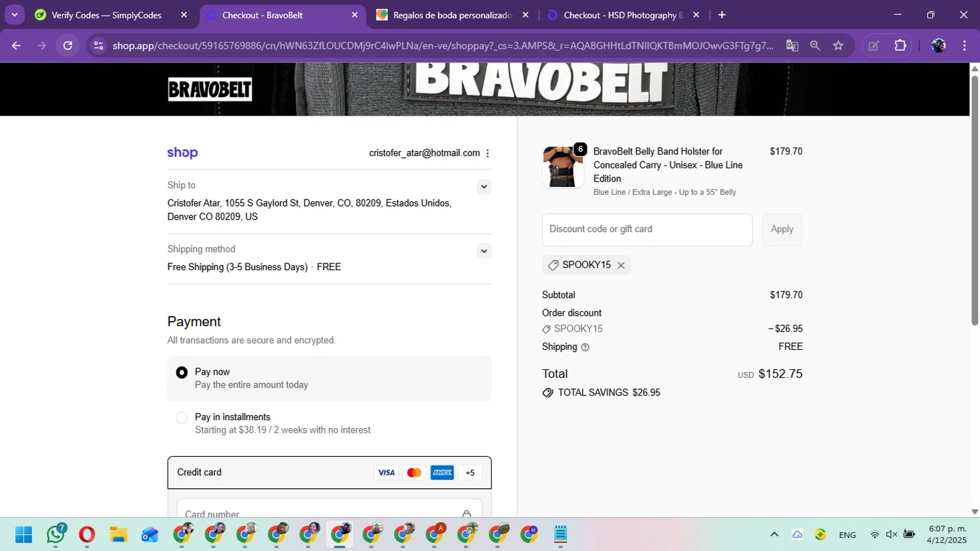The height and width of the screenshot is (551, 980).
Task: Open the Windows Start menu
Action: [x=24, y=535]
